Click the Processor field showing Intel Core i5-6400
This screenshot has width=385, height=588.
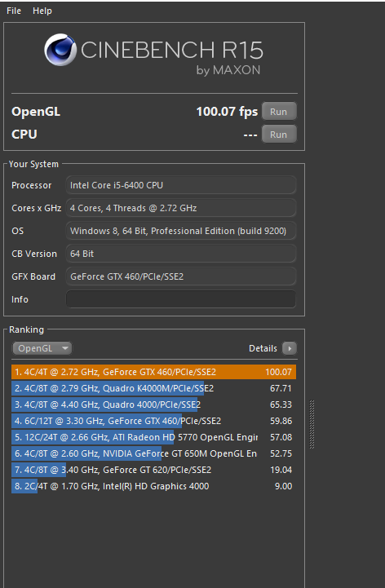pyautogui.click(x=181, y=185)
